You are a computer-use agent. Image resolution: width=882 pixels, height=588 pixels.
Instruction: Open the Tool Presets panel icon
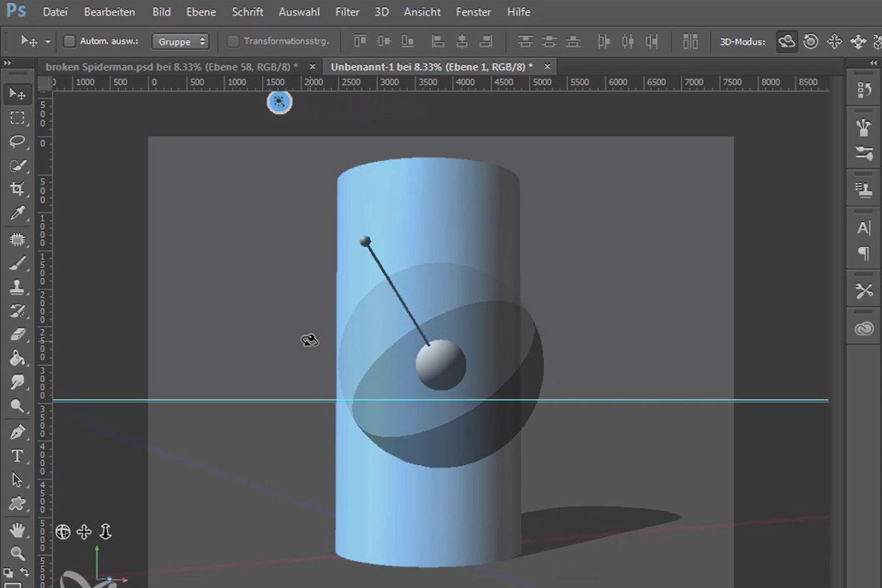tap(864, 291)
